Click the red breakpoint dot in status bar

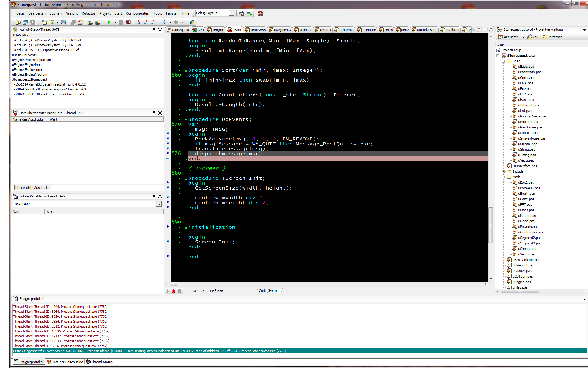173,291
